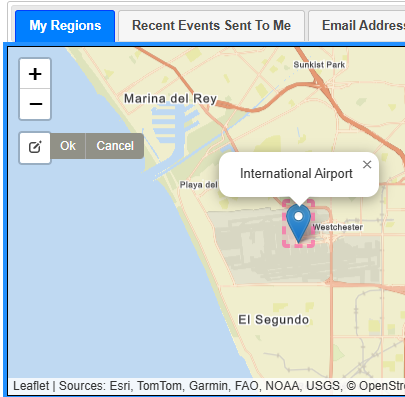Confirm edits with Ok
Screen dimensions: 405x397
click(68, 146)
